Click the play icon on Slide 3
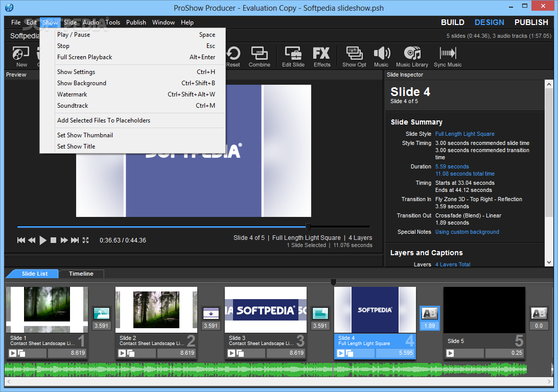The image size is (558, 392). point(231,353)
